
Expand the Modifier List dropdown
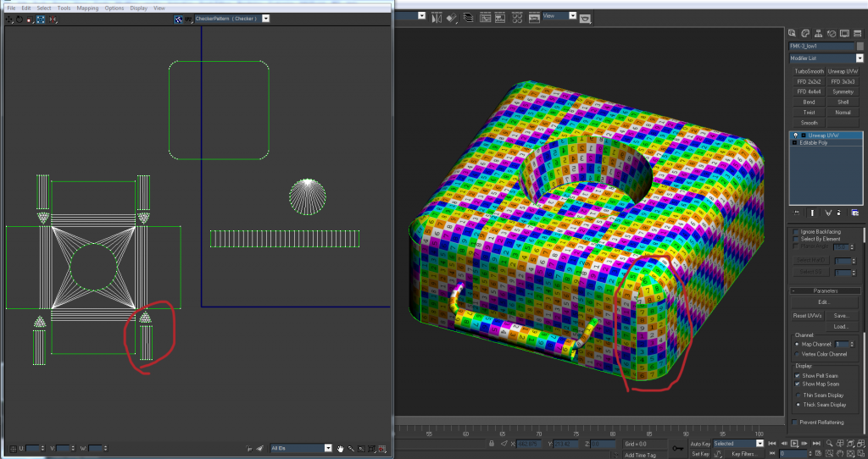[x=858, y=58]
